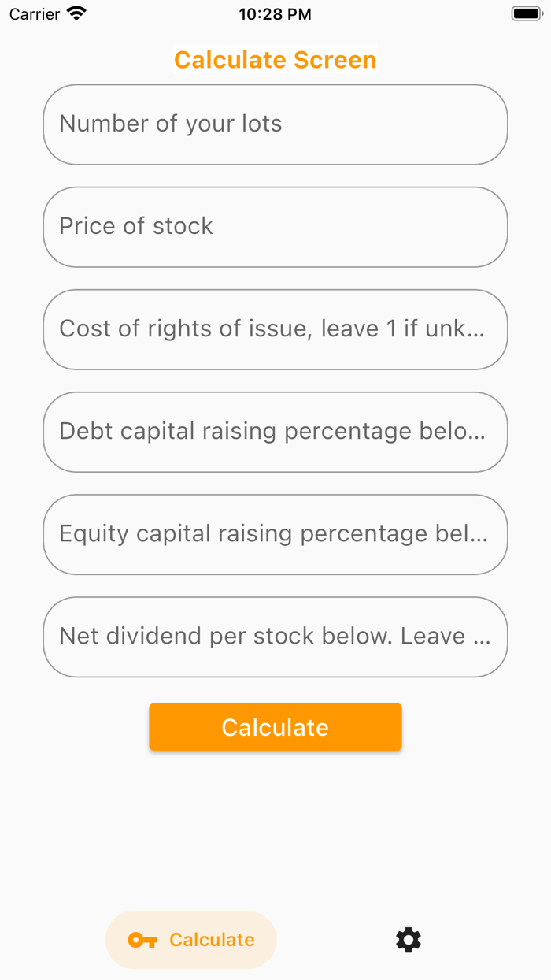Image resolution: width=551 pixels, height=980 pixels.
Task: Tap the highlighted Calculate navigation item
Action: [190, 939]
